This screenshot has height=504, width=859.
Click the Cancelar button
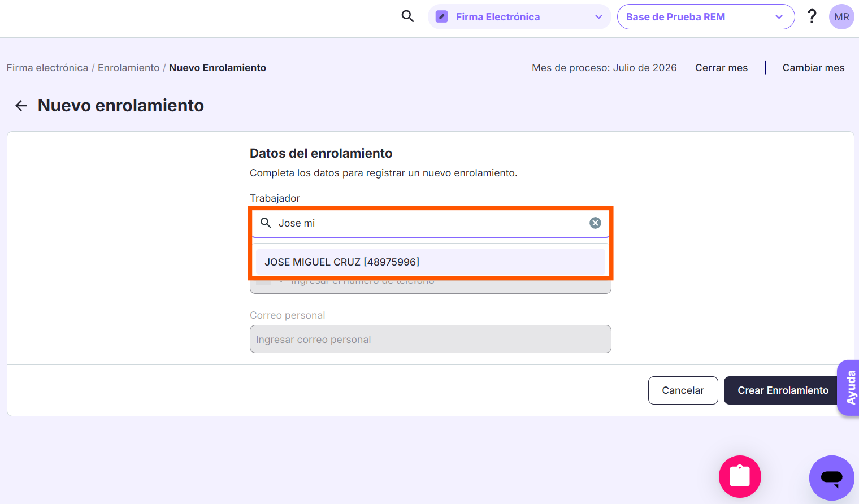point(683,390)
